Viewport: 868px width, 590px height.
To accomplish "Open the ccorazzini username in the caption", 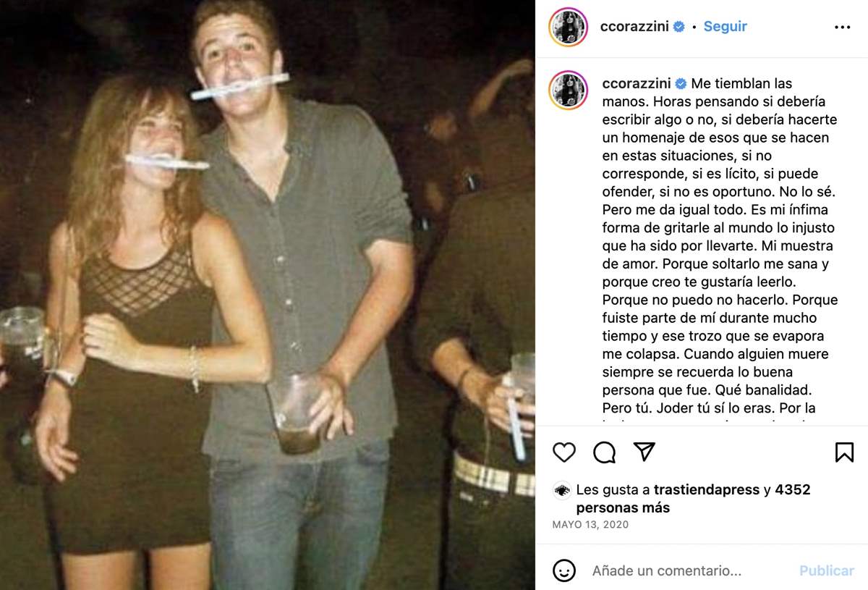I will point(635,83).
